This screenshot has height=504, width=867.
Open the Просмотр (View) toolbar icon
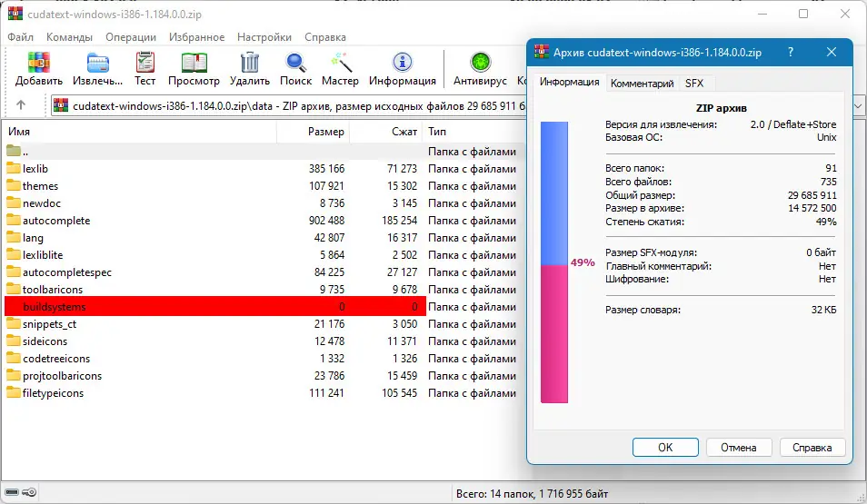point(194,63)
